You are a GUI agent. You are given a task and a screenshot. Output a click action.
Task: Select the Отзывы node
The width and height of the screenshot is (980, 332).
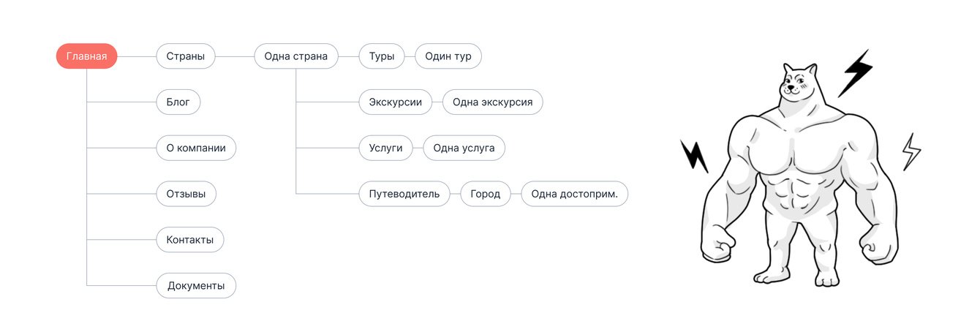(x=186, y=194)
